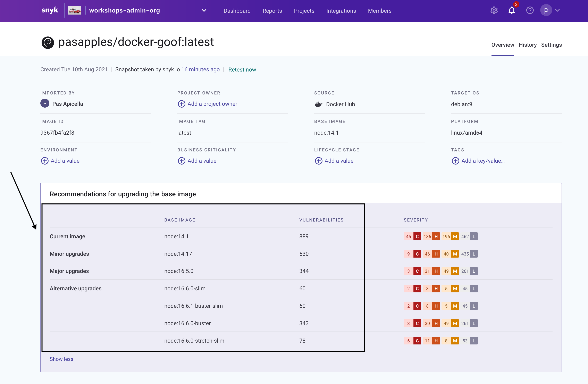Select the Overview tab

[503, 45]
